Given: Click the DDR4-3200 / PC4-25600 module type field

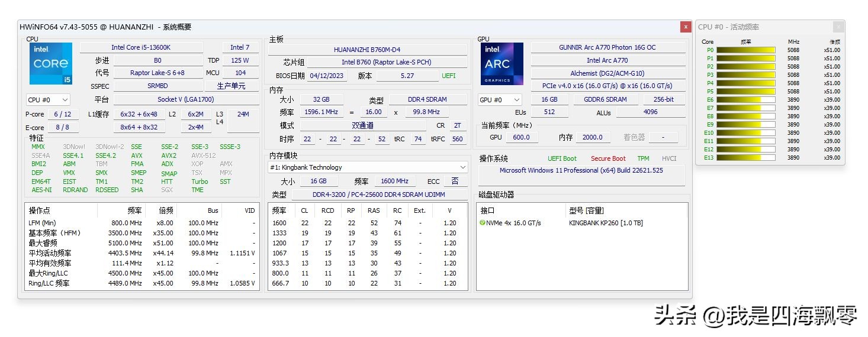Looking at the screenshot, I should coord(380,195).
